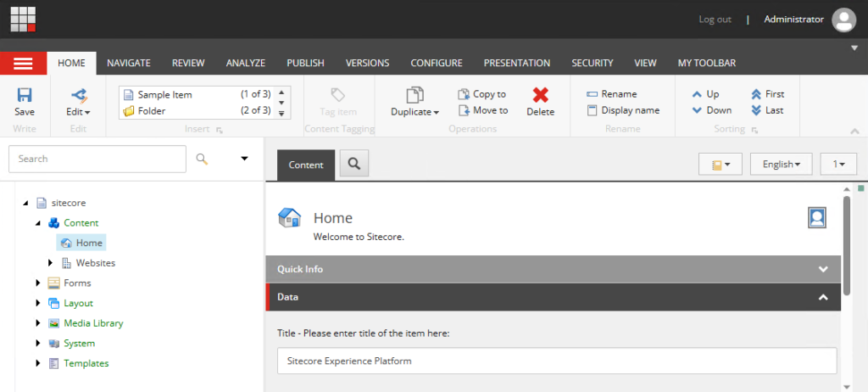Click the Save icon in the ribbon

[x=25, y=96]
